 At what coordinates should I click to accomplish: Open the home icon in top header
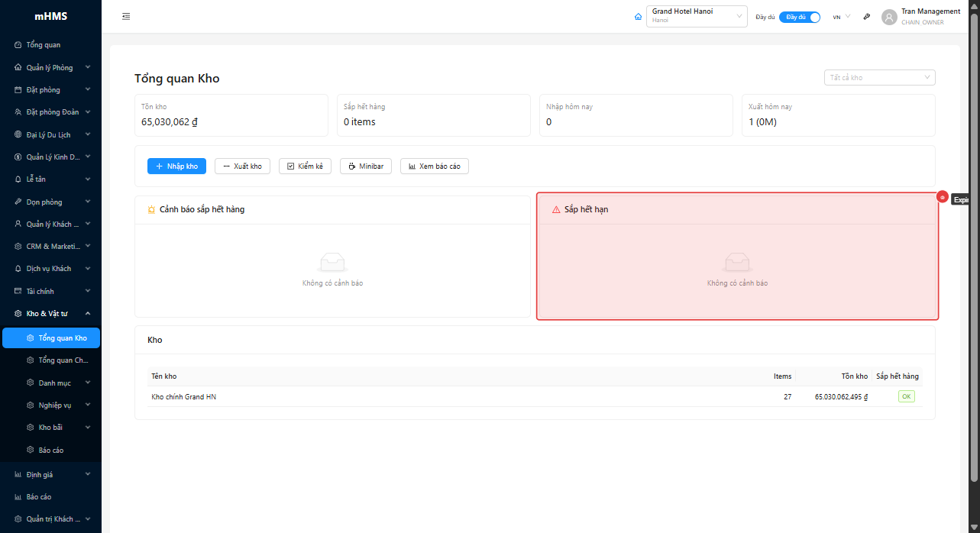pos(638,16)
